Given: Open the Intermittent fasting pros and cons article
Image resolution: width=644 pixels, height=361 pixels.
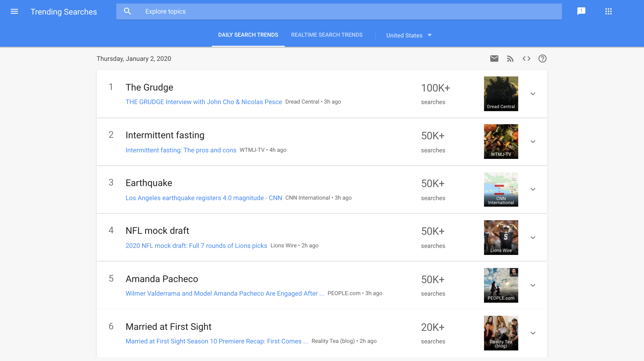Looking at the screenshot, I should coord(181,150).
